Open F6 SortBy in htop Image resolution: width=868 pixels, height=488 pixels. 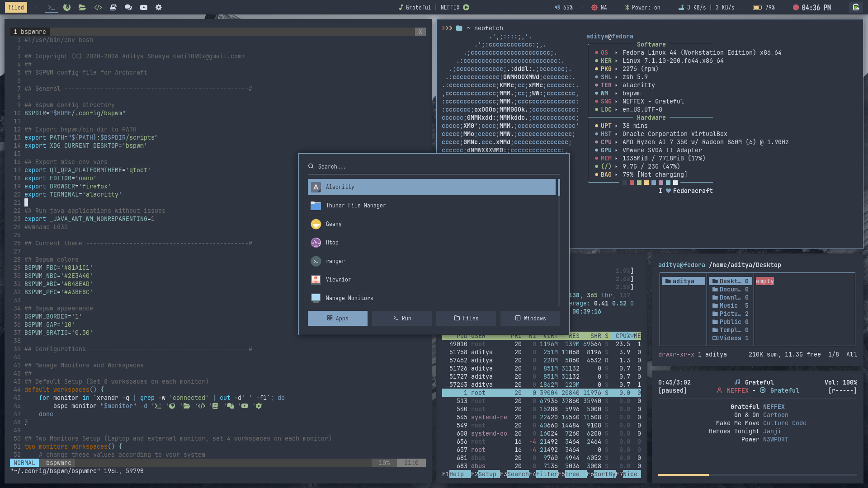(601, 474)
